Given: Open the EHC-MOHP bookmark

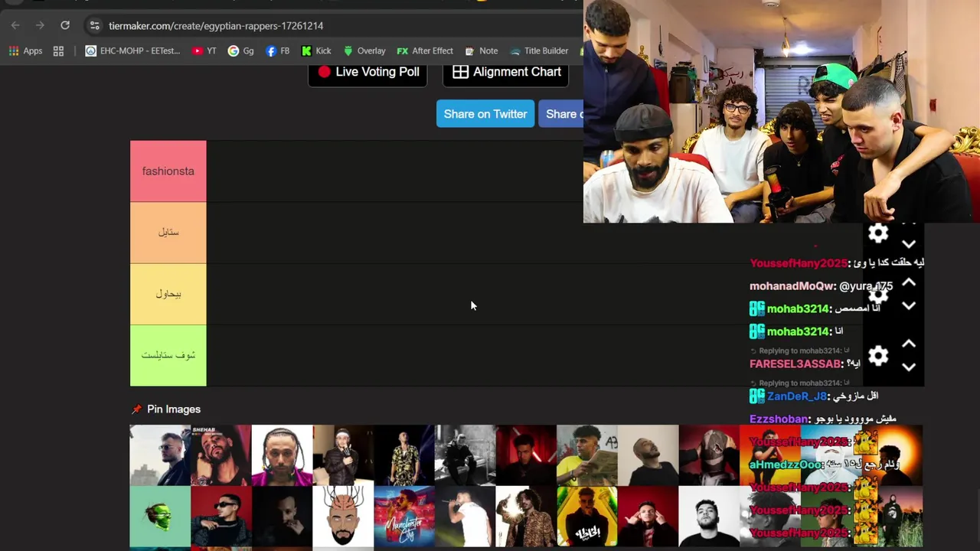Looking at the screenshot, I should (132, 51).
